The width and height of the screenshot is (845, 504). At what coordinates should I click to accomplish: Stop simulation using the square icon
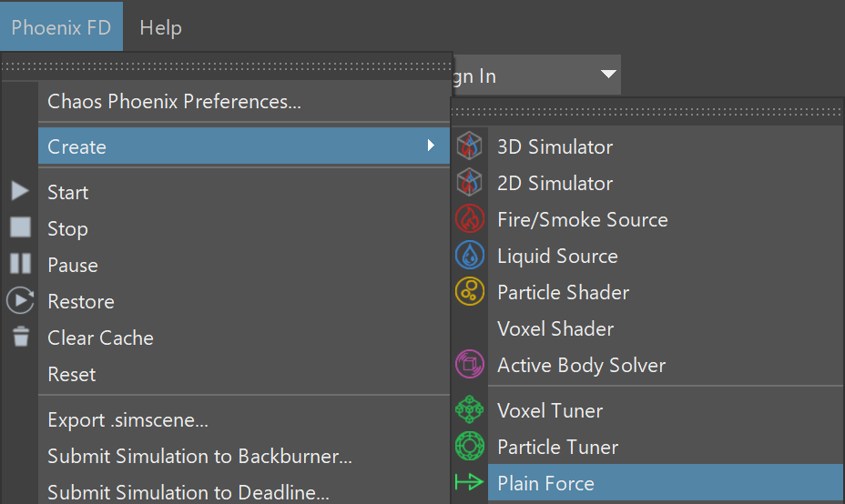20,227
